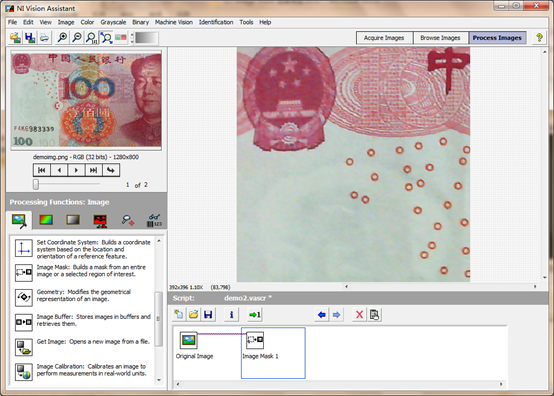Select the Image Mask function icon
The width and height of the screenshot is (554, 396).
pyautogui.click(x=24, y=272)
